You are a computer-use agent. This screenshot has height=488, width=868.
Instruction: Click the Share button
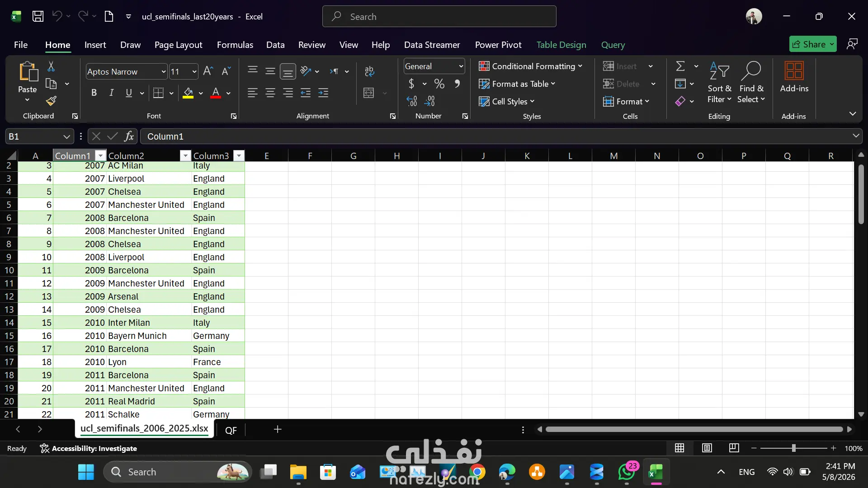[813, 44]
